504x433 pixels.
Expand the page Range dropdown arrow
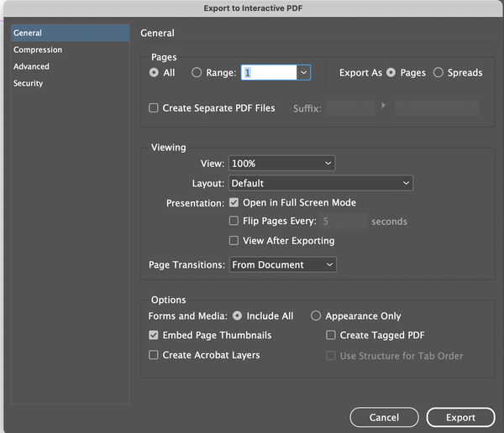tap(303, 73)
